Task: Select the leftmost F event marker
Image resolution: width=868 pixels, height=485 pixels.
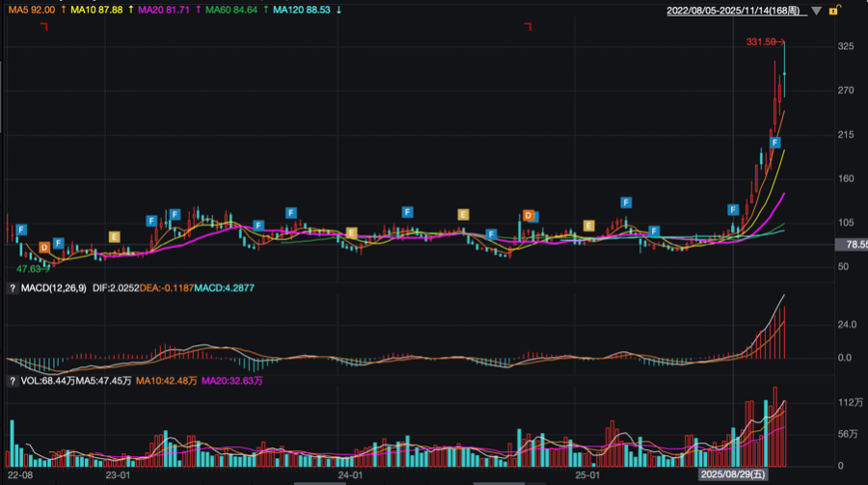Action: [x=21, y=229]
